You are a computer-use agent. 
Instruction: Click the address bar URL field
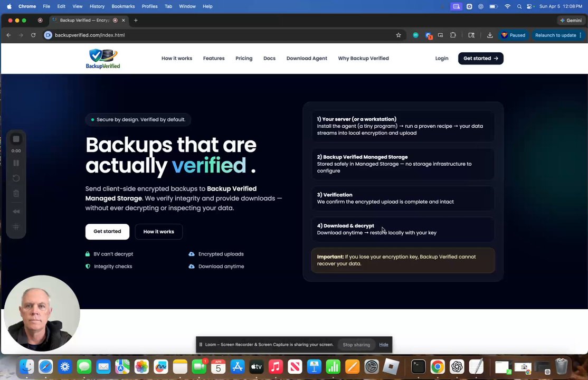click(221, 35)
